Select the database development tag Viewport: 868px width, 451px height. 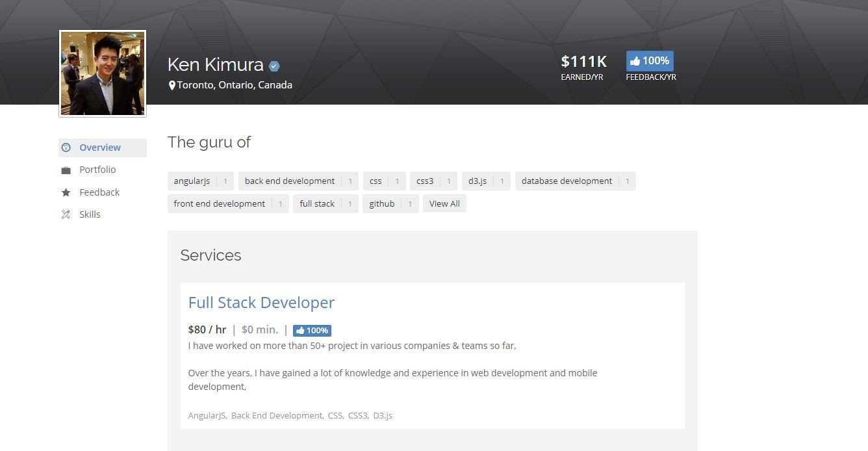coord(575,181)
